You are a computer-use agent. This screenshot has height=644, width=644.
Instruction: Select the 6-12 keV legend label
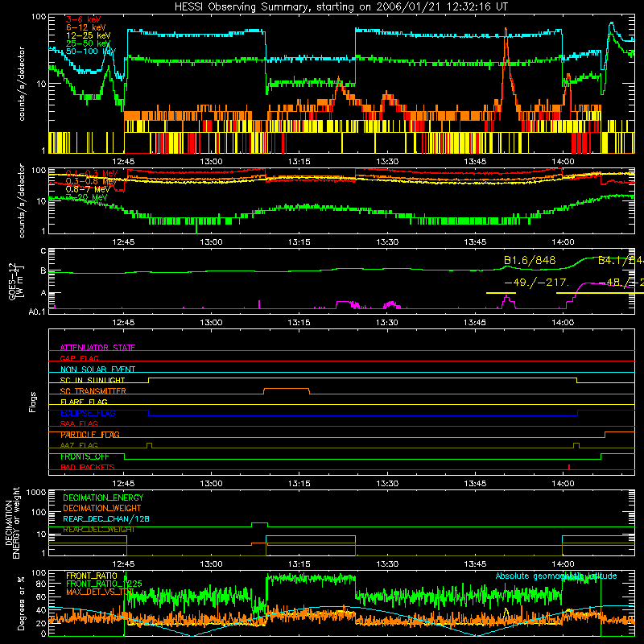[x=86, y=27]
